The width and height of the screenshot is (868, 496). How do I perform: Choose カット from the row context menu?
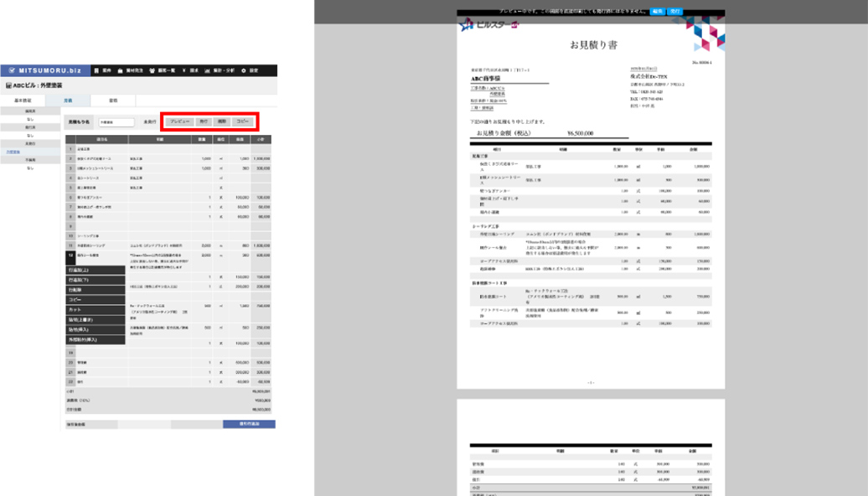point(96,310)
